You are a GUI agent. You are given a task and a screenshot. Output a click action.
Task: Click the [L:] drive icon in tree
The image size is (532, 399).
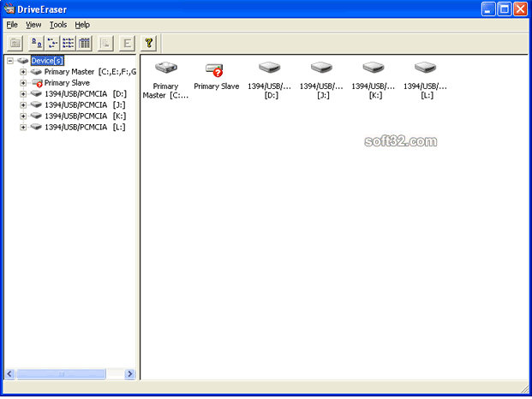pyautogui.click(x=36, y=127)
